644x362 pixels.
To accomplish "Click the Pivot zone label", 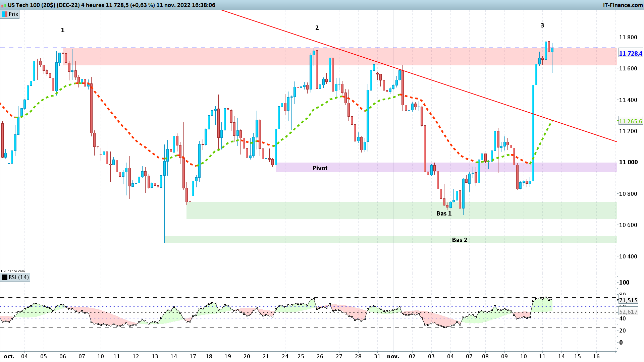I will point(320,168).
